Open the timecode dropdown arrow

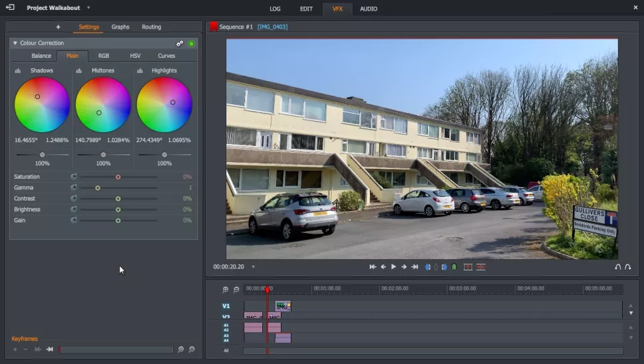pos(253,267)
